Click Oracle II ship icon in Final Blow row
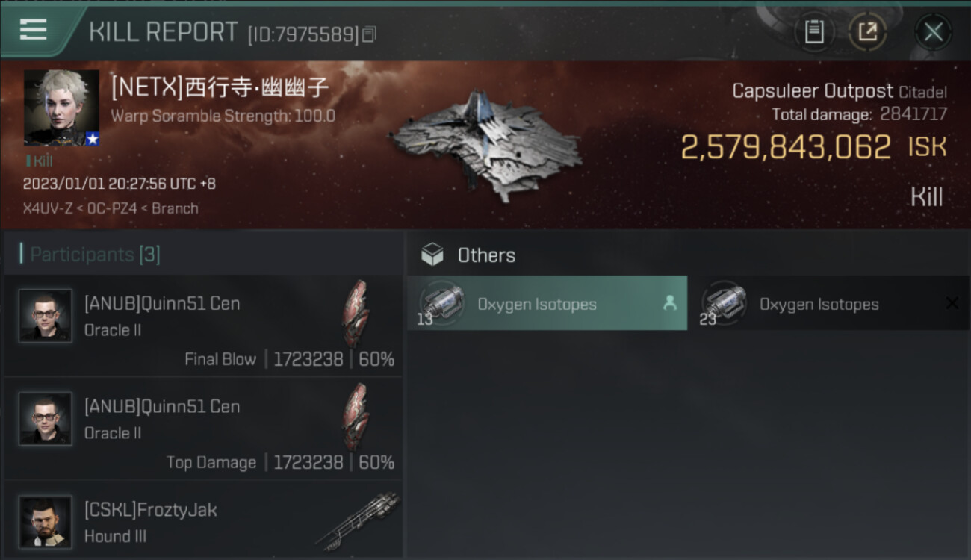This screenshot has width=971, height=560. [x=356, y=313]
